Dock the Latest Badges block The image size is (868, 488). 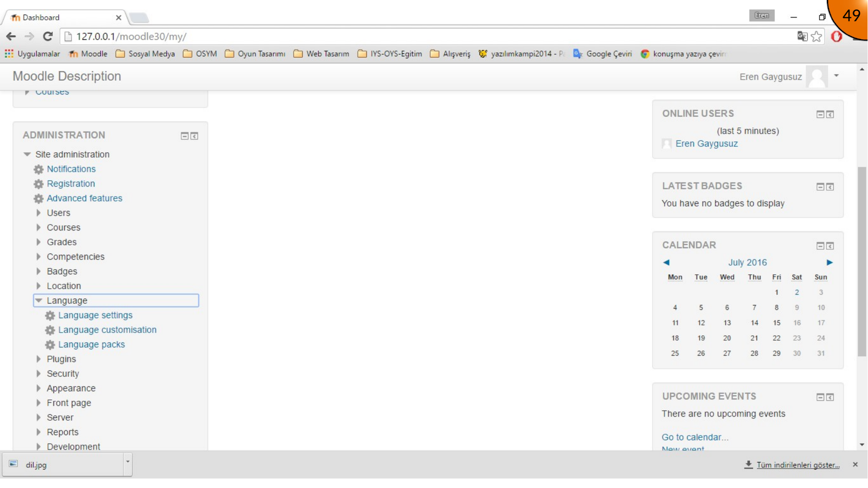click(x=830, y=187)
